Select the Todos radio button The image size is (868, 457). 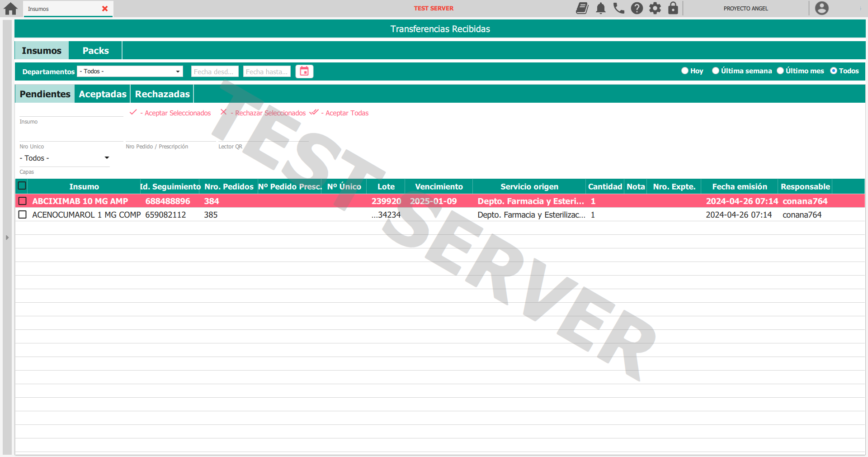834,71
